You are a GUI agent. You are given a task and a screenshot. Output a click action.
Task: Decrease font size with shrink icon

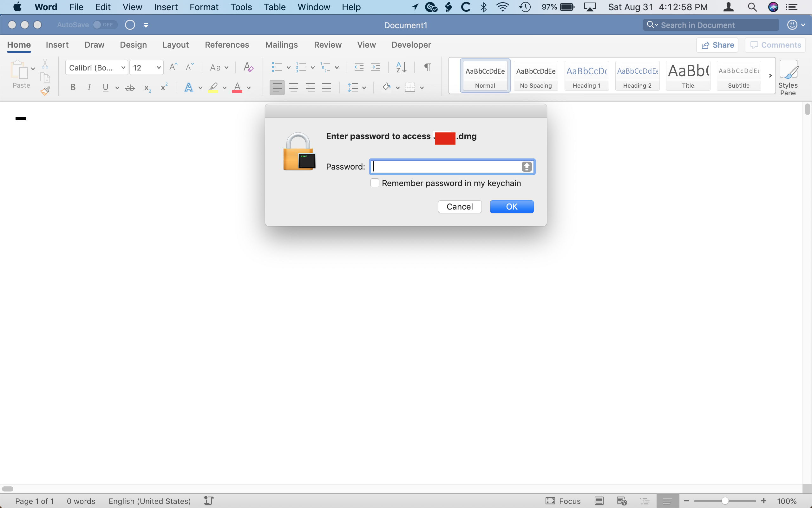click(190, 67)
